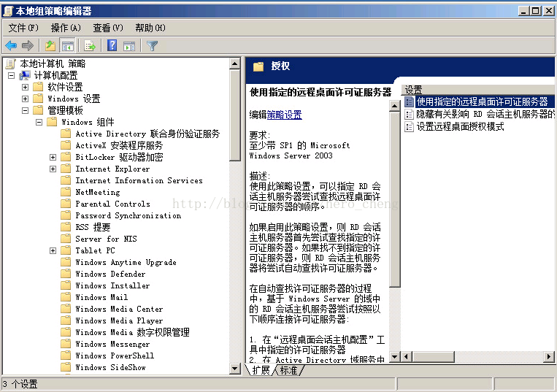Select ActiveX 安装程序服务 folder
Image resolution: width=557 pixels, height=392 pixels.
click(119, 145)
